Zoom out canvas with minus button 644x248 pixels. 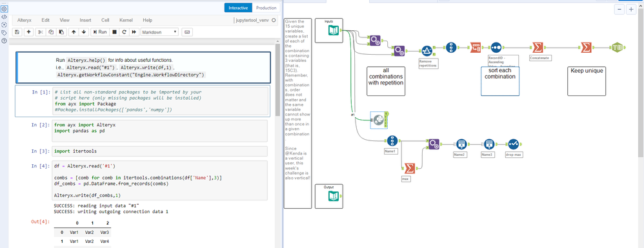[619, 9]
